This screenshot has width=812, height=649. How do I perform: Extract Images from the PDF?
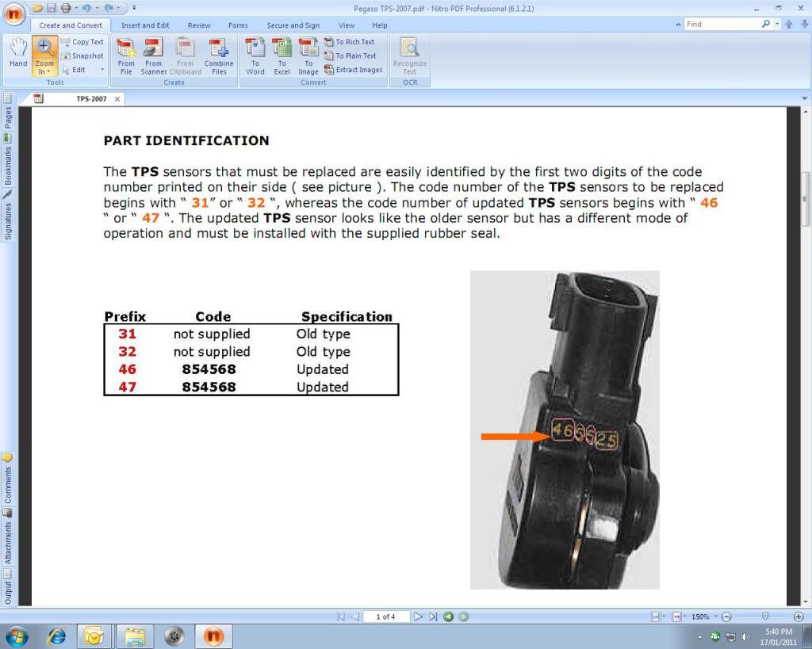(355, 70)
